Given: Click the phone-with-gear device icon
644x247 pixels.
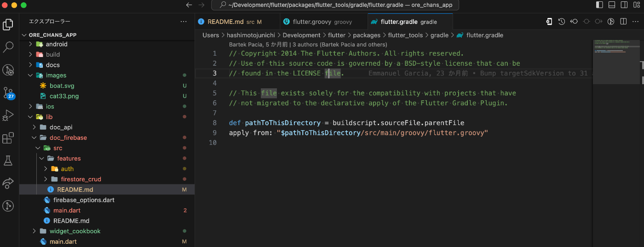Looking at the screenshot, I should click(x=549, y=22).
